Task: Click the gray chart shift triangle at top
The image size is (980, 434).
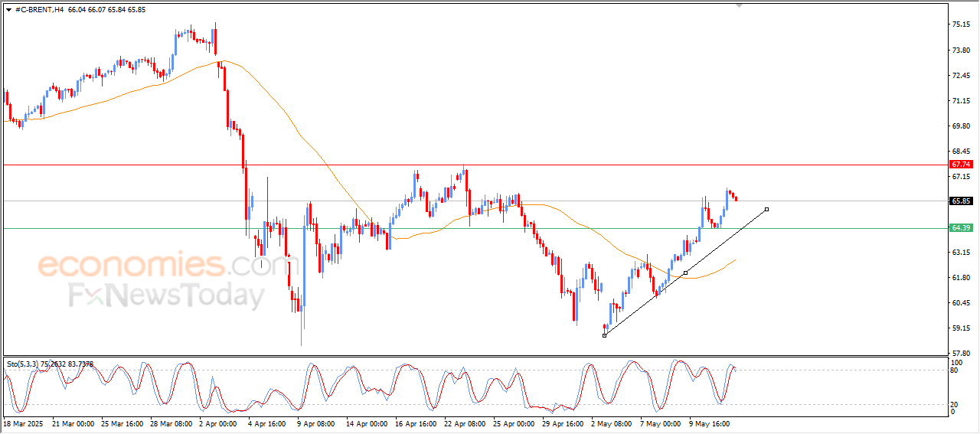Action: (x=739, y=5)
